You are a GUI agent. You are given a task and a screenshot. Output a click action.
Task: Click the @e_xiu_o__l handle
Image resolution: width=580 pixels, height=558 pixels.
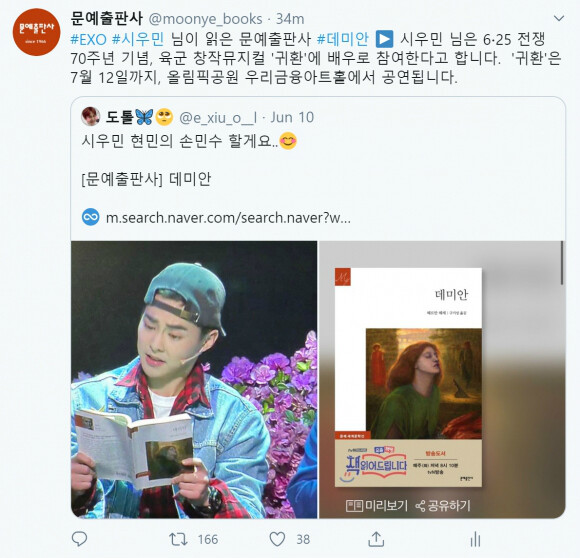(x=218, y=118)
